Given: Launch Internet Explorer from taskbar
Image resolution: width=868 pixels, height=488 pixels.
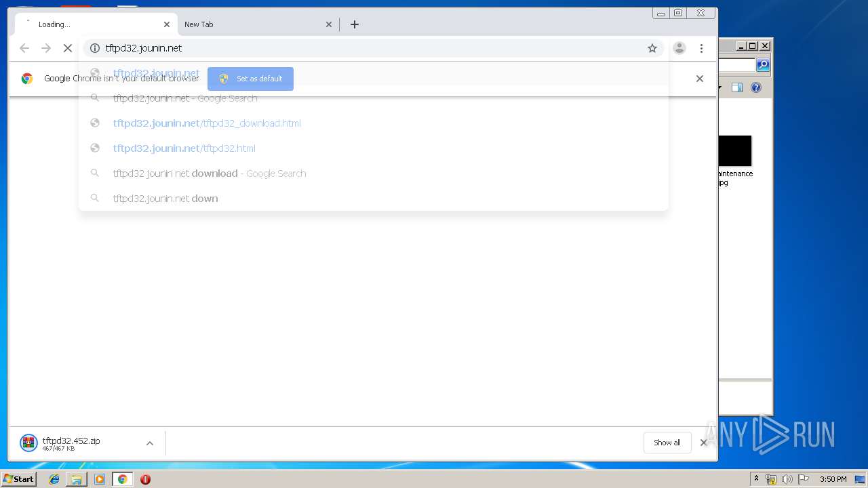Looking at the screenshot, I should point(54,479).
